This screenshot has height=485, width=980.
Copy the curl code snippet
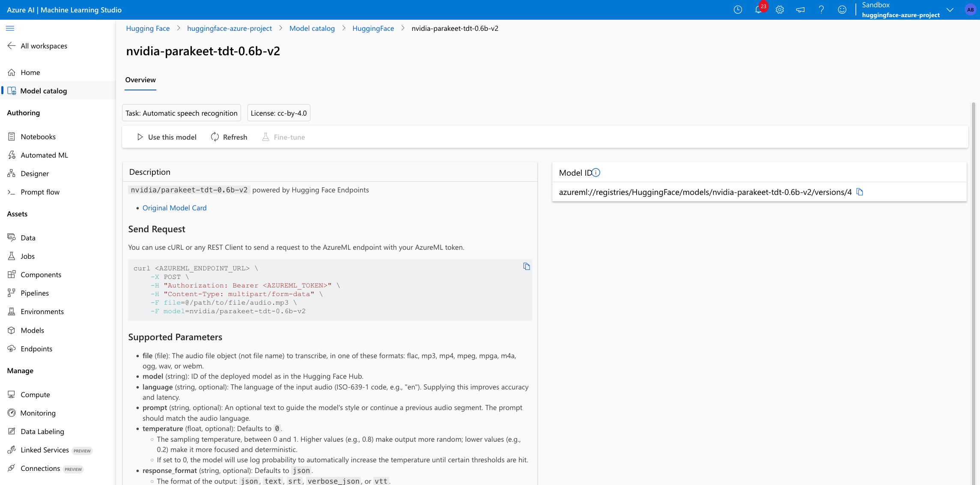pos(527,266)
